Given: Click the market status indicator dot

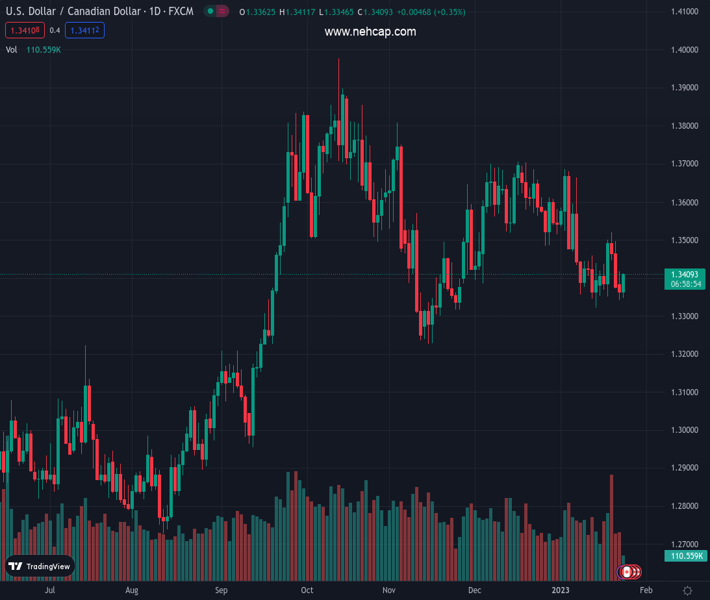Looking at the screenshot, I should 210,12.
